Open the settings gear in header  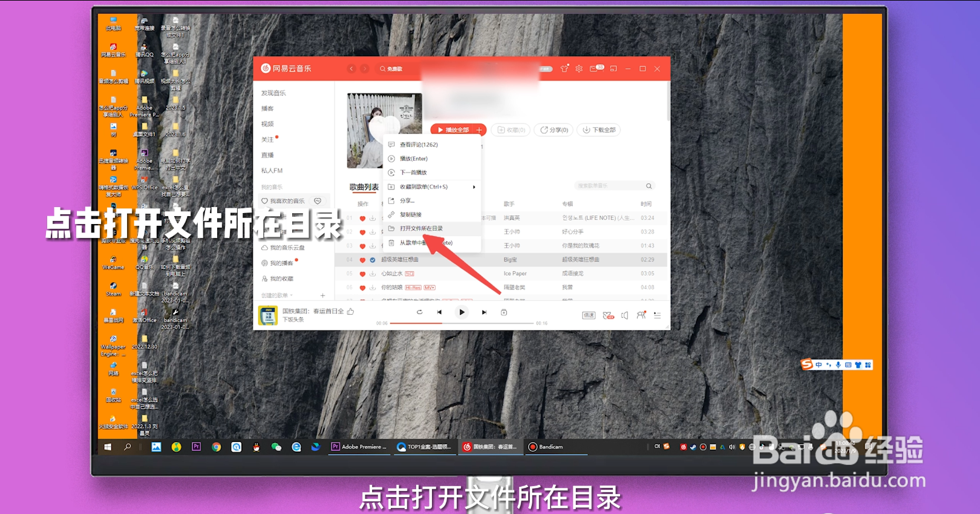pyautogui.click(x=579, y=69)
